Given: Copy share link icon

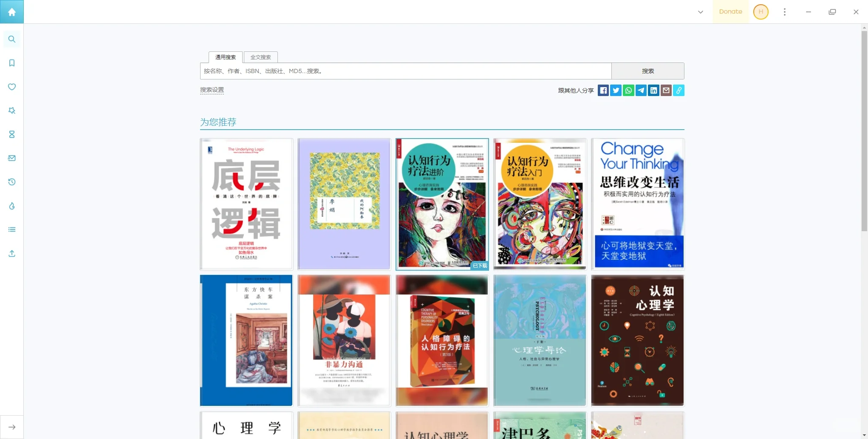Looking at the screenshot, I should coord(679,90).
